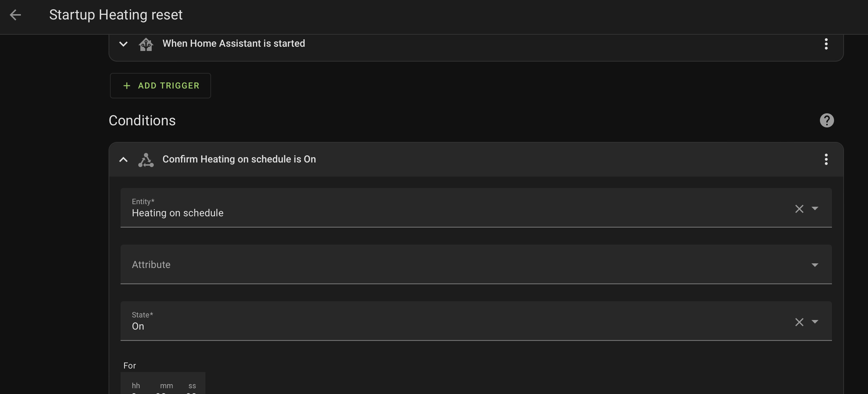Select the Heating on schedule entity text

coord(178,213)
